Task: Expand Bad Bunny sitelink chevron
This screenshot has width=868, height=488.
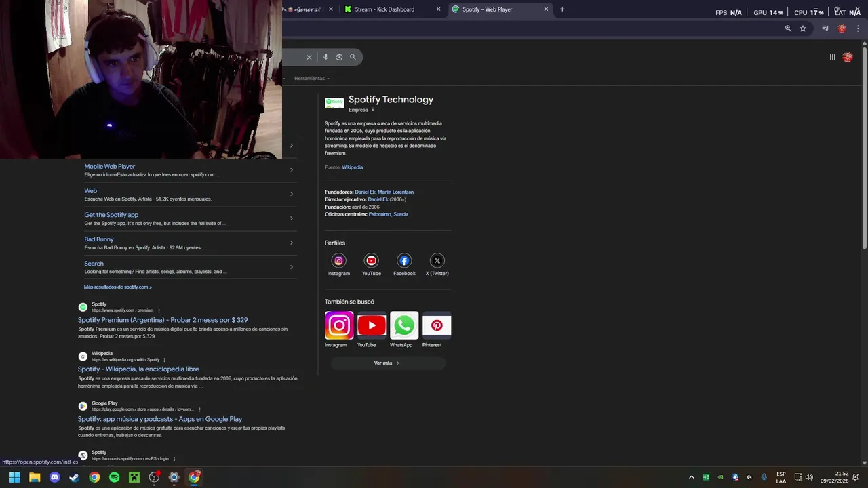Action: (292, 243)
